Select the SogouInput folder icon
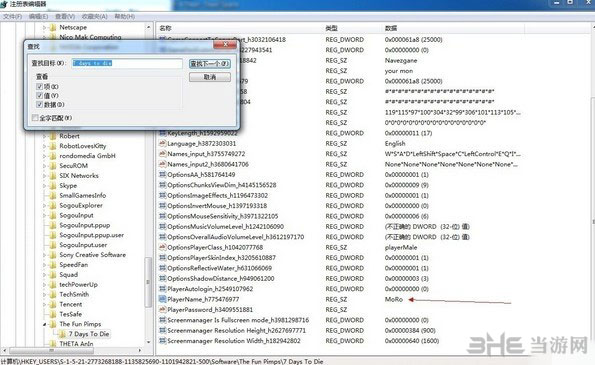 point(53,215)
